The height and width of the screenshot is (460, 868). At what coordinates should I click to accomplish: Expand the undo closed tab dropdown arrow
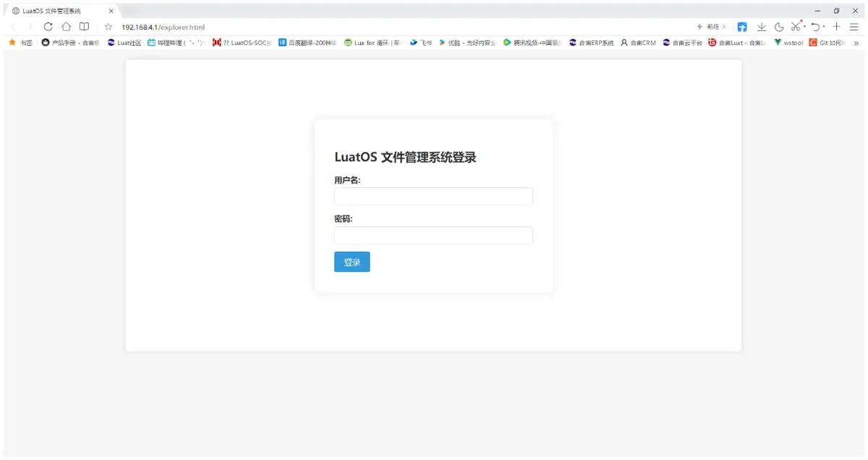pyautogui.click(x=824, y=27)
